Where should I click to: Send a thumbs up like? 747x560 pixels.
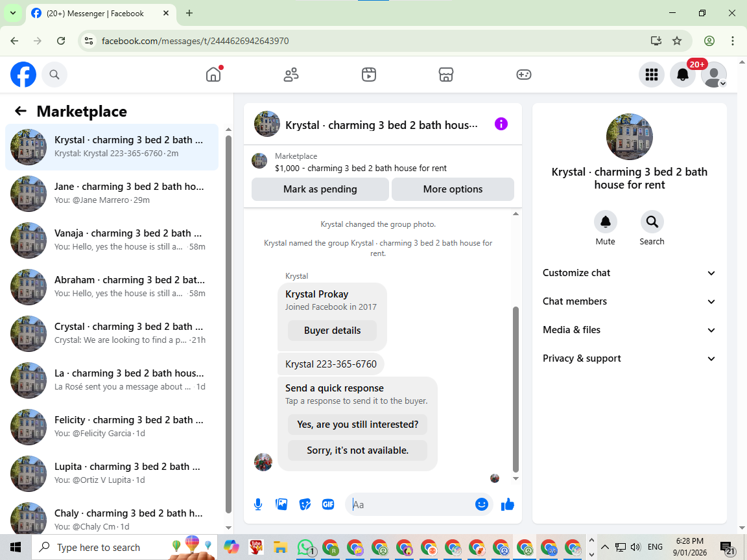(508, 504)
